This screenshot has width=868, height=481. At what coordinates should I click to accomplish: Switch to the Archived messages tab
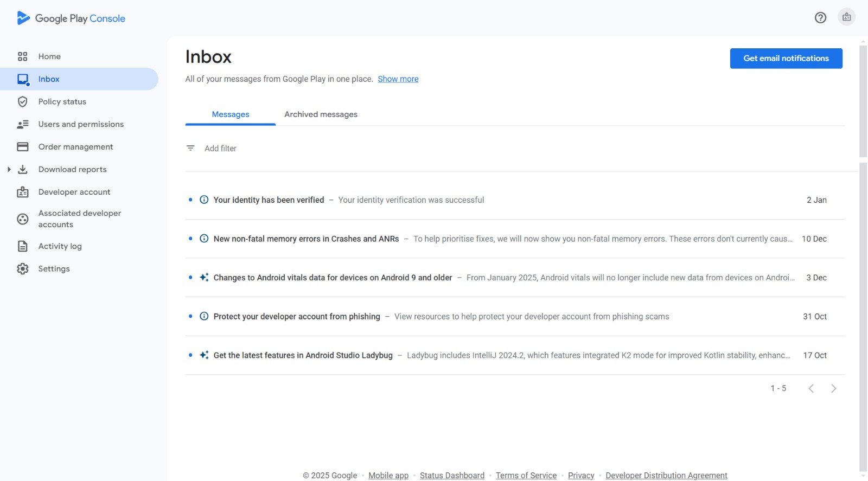point(321,114)
